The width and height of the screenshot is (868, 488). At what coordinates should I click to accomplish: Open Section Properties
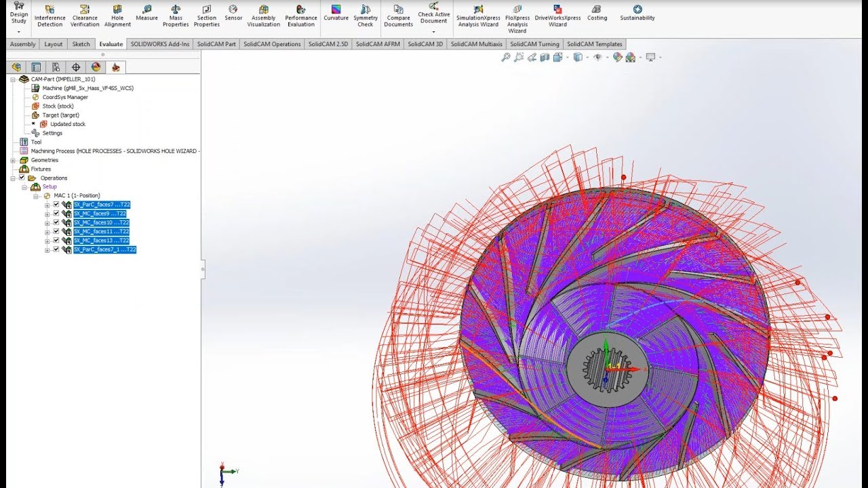point(207,16)
